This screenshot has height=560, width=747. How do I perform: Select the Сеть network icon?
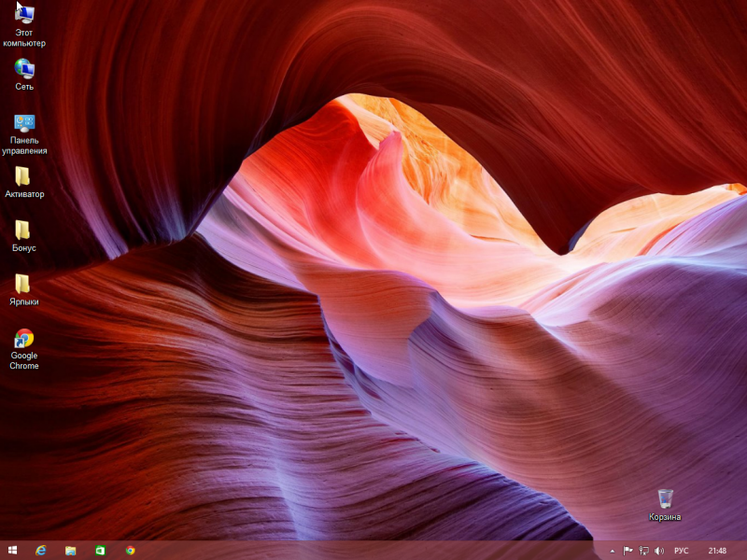point(24,75)
